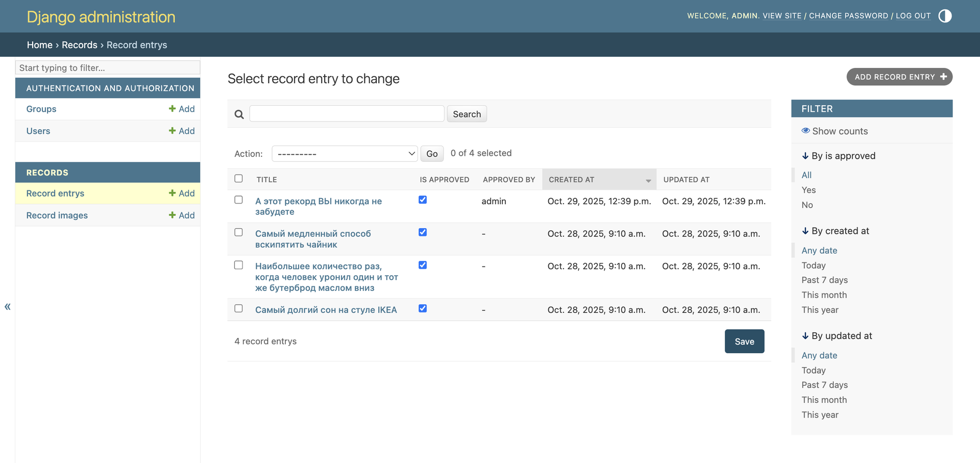980x463 pixels.
Task: Toggle the light/dark theme icon
Action: click(x=945, y=16)
